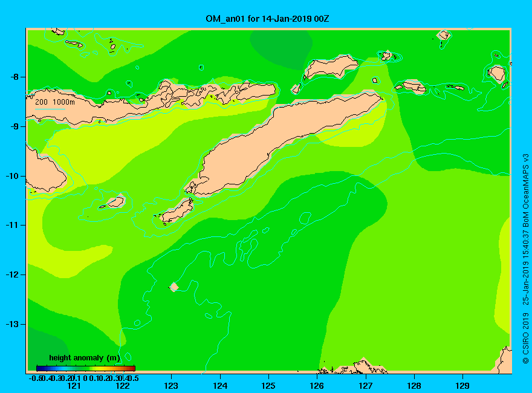
Task: Click the longitude label 128
Action: coord(414,386)
